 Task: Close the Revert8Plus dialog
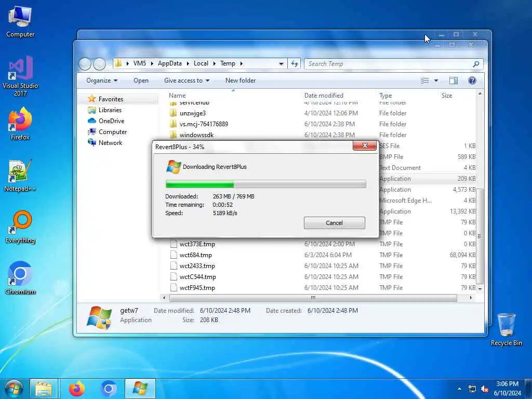tap(365, 145)
